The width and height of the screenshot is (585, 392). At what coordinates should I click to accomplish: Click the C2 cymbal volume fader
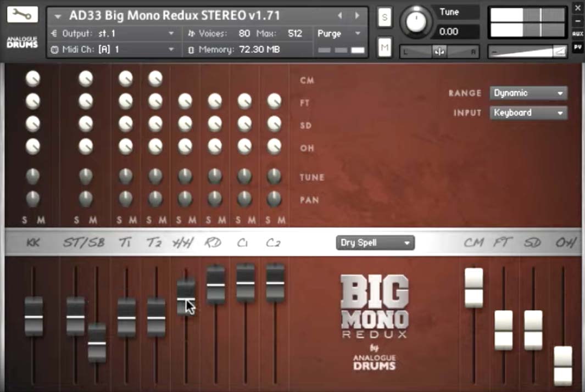tap(275, 283)
